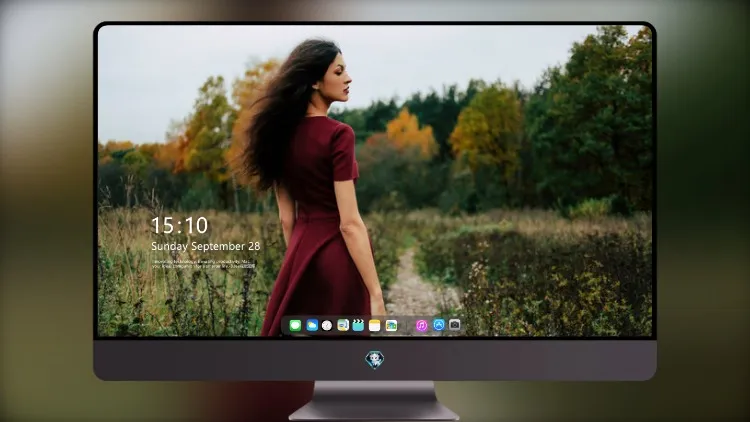Launch the clapperboard Videos app
The height and width of the screenshot is (422, 750).
coord(358,326)
